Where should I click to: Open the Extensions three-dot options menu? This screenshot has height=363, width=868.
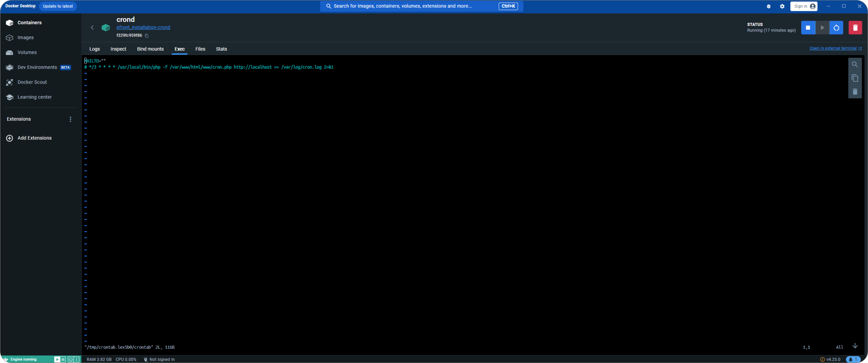pyautogui.click(x=71, y=119)
